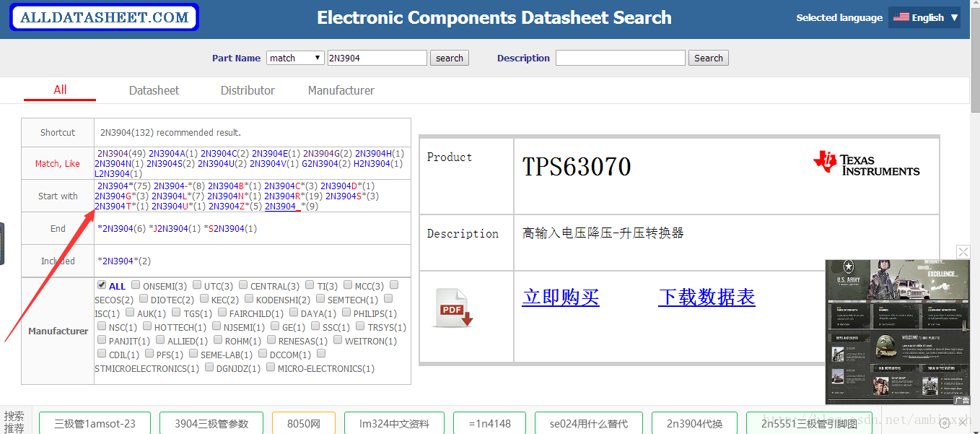Open the *S2N3904(1) link
This screenshot has width=980, height=434.
(231, 228)
